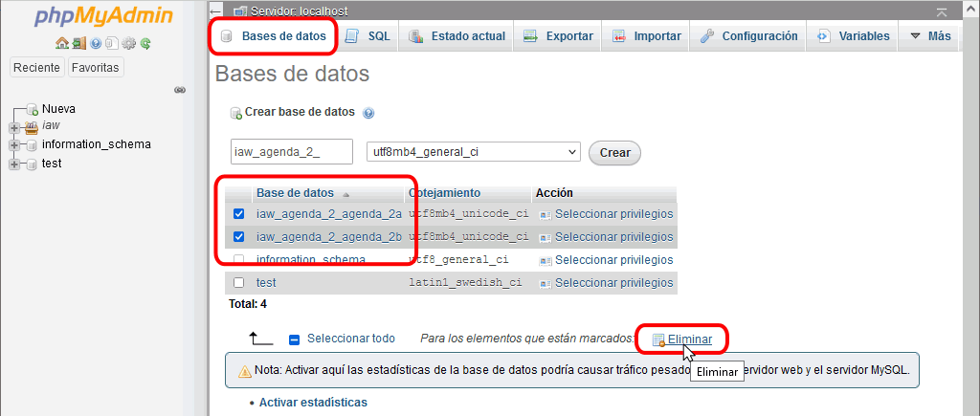The height and width of the screenshot is (416, 980).
Task: Check the test row checkbox
Action: [x=238, y=283]
